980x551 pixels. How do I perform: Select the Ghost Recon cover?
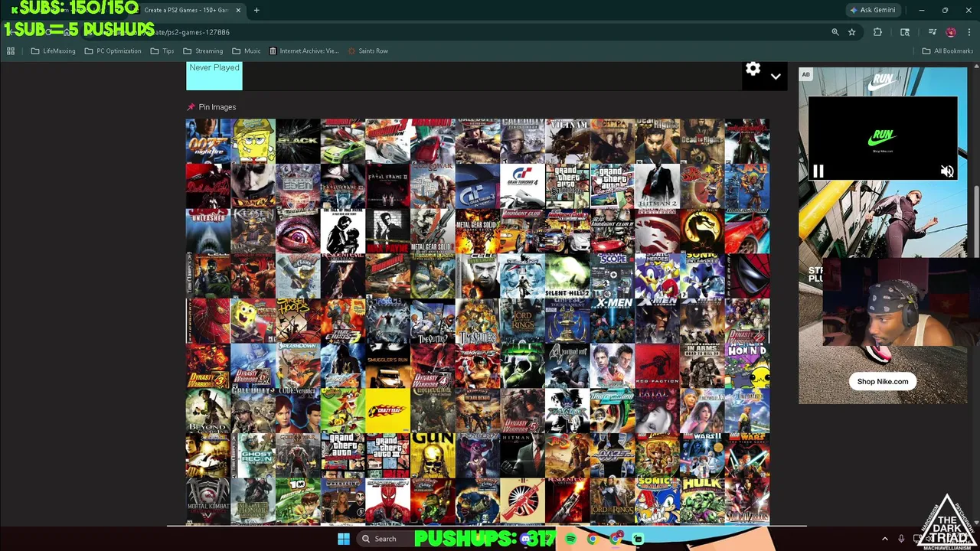click(x=253, y=456)
